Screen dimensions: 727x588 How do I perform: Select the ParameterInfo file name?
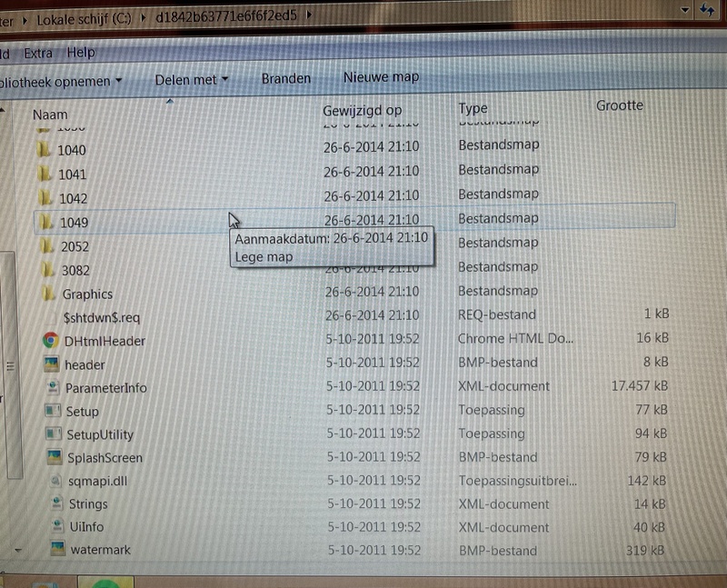[105, 388]
